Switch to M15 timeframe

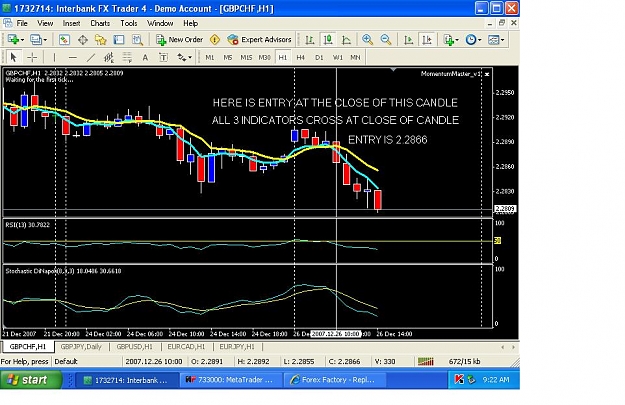point(246,57)
